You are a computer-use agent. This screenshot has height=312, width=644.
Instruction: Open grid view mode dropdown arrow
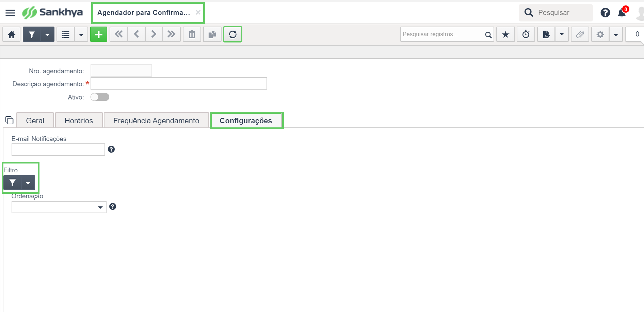81,34
